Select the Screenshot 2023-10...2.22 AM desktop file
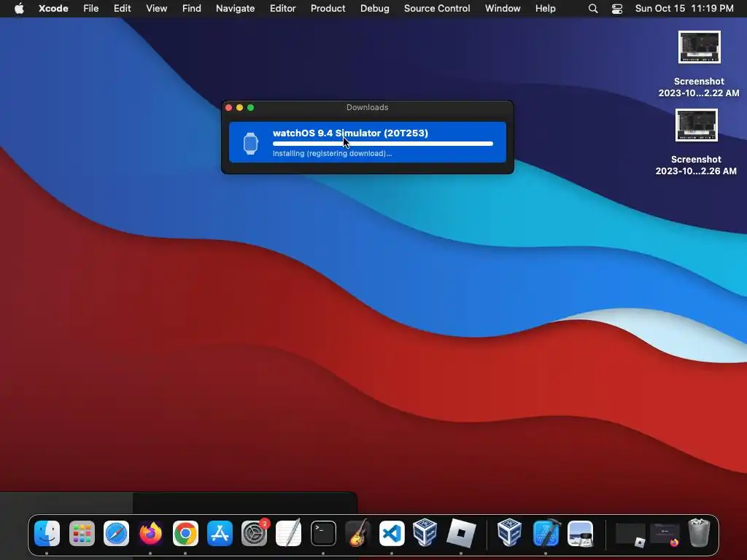The width and height of the screenshot is (747, 560). (699, 64)
